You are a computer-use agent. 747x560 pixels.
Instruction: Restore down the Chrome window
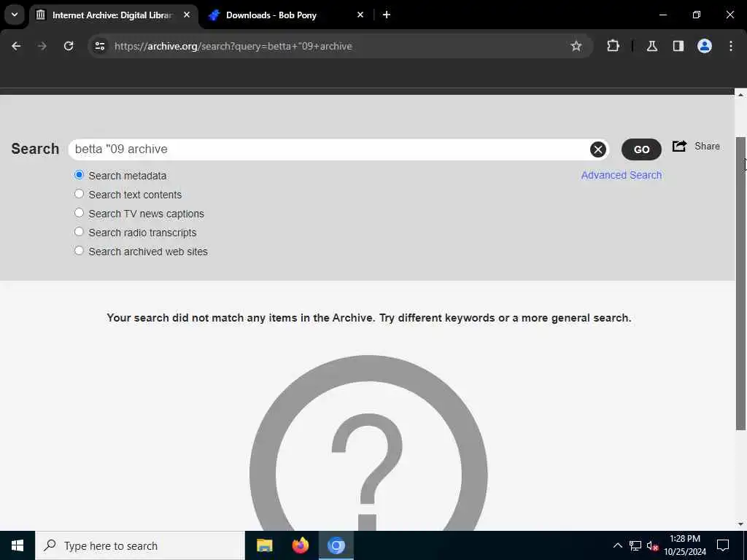tap(697, 15)
